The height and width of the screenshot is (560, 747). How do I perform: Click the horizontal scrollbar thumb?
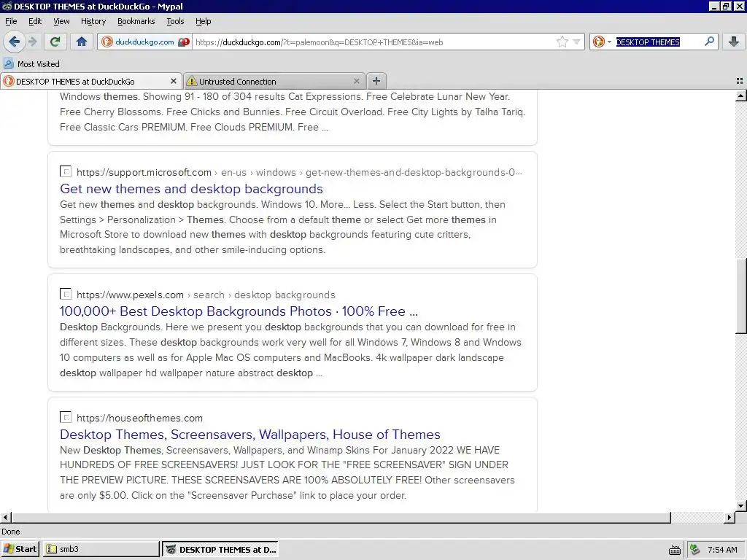(x=341, y=517)
